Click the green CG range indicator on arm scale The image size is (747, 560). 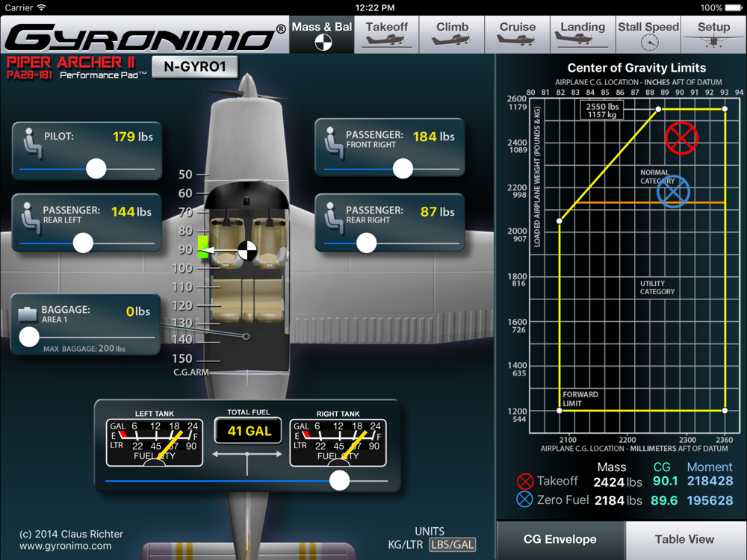pos(202,246)
